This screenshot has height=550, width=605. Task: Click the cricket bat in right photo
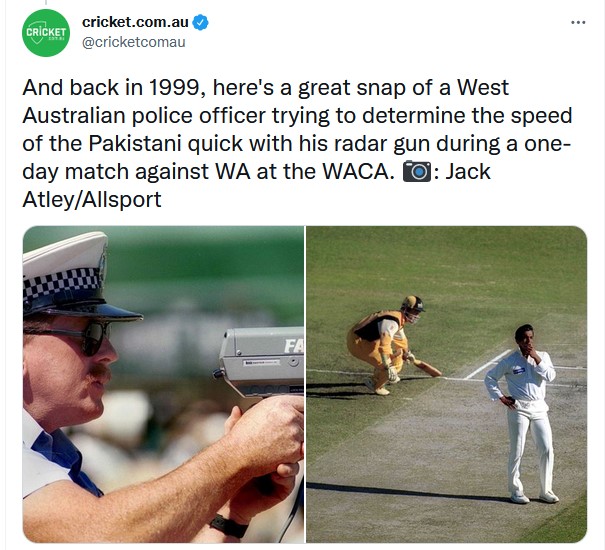(x=426, y=368)
